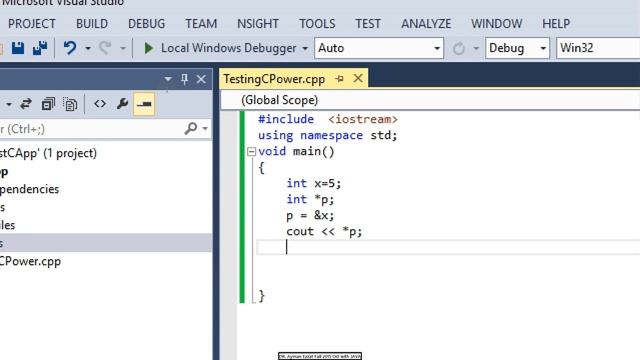Image resolution: width=640 pixels, height=360 pixels.
Task: Open the DEBUG menu
Action: [147, 24]
